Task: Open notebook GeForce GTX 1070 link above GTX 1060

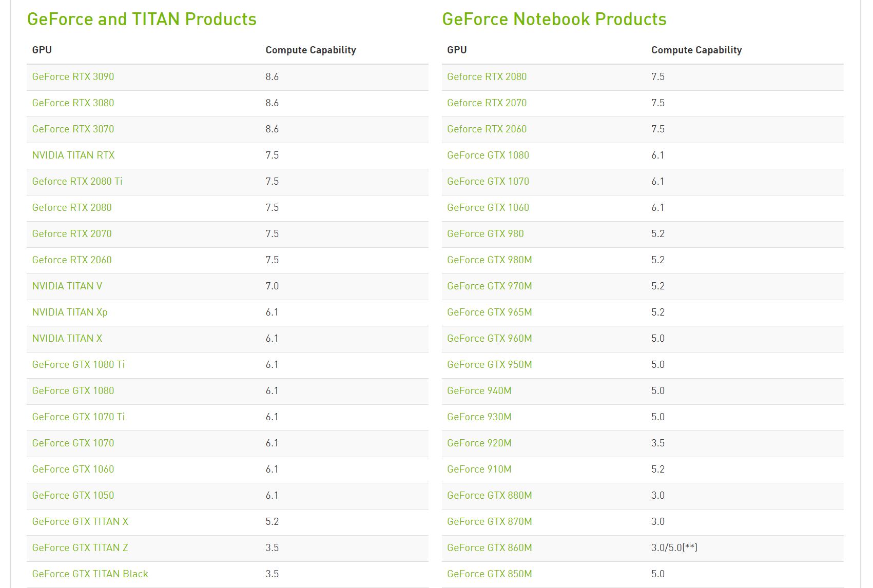Action: (488, 182)
